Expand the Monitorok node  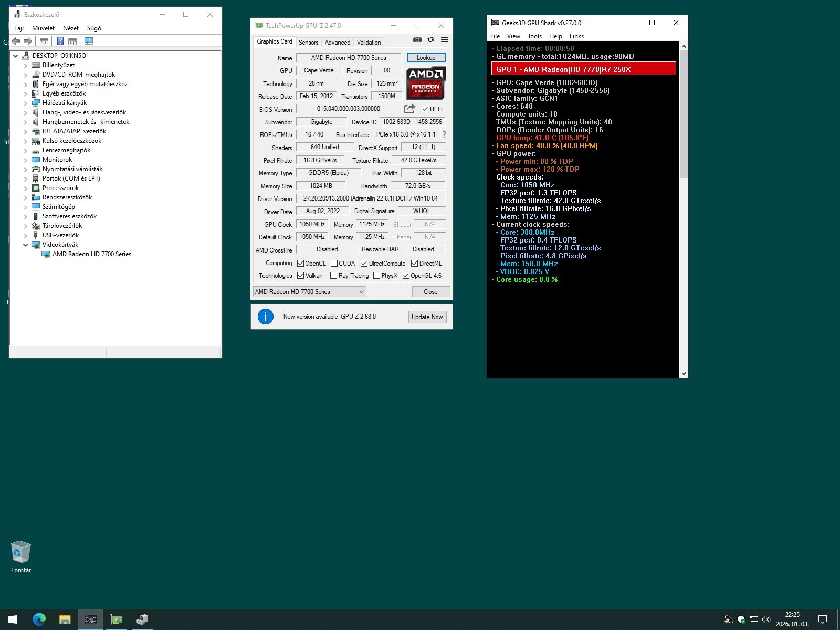coord(25,160)
